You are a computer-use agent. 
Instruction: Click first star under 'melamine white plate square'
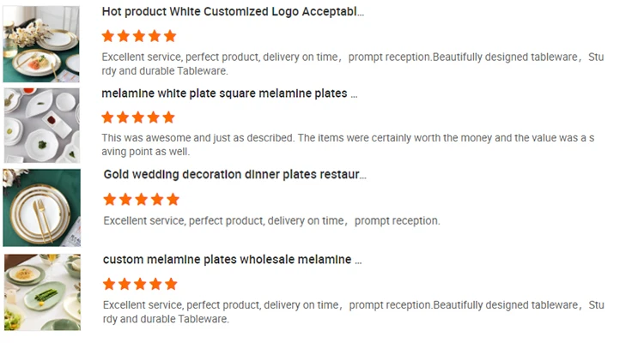108,117
